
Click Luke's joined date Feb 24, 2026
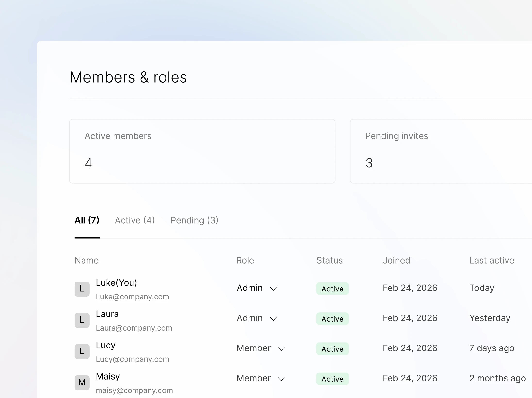pos(410,288)
